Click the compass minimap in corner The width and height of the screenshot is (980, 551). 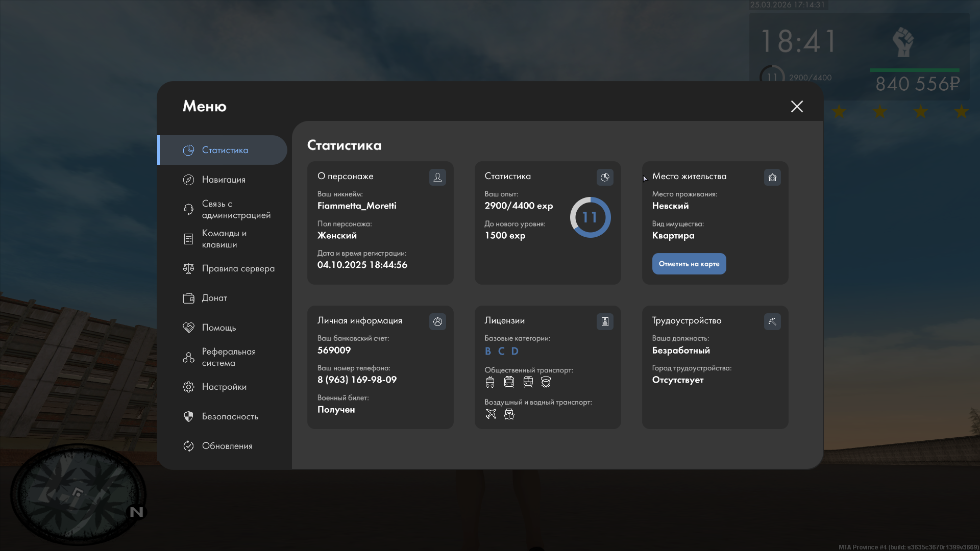coord(78,494)
